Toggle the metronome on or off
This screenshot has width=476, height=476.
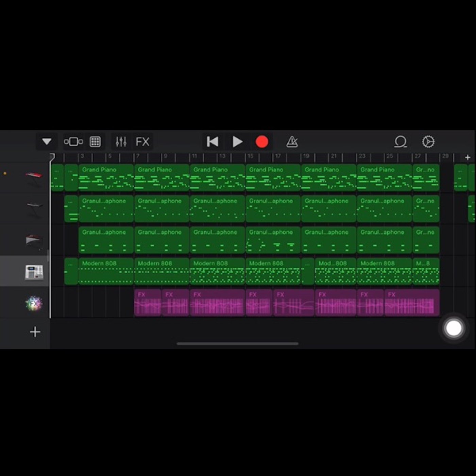(292, 142)
